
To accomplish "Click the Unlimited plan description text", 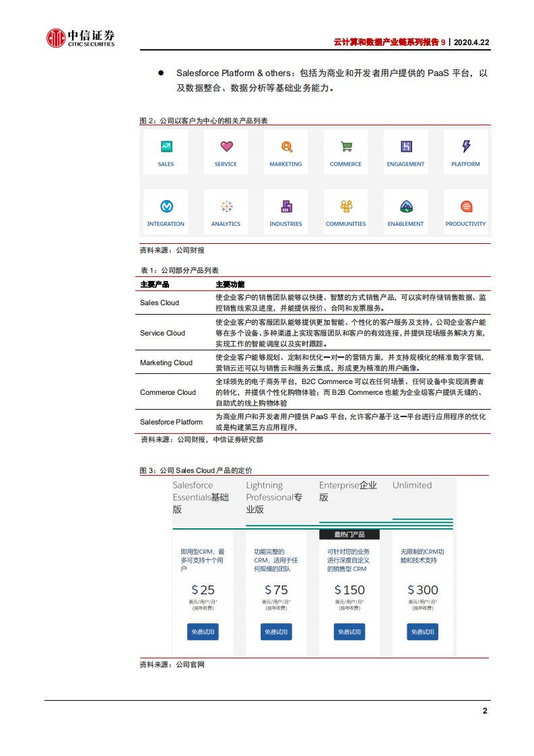I will 422,556.
